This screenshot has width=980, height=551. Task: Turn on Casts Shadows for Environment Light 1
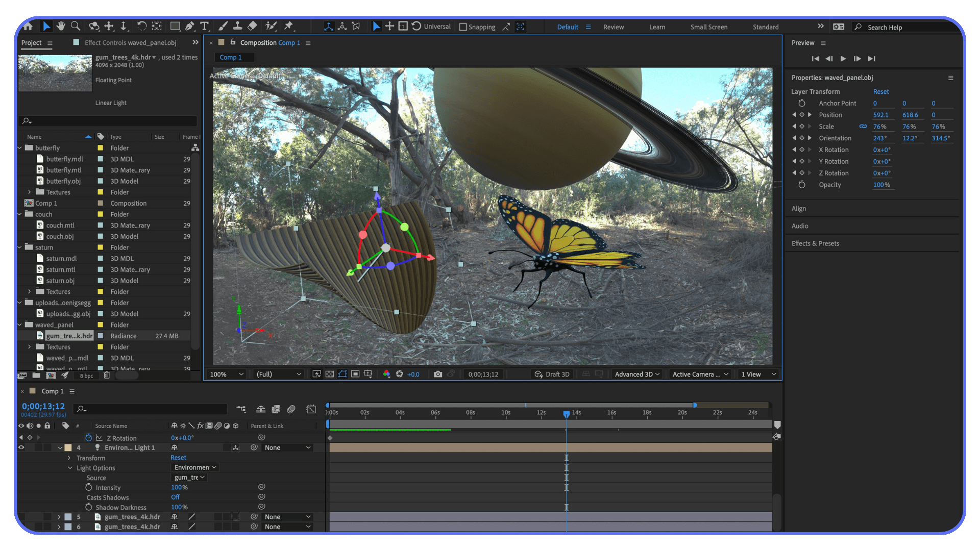pos(175,497)
